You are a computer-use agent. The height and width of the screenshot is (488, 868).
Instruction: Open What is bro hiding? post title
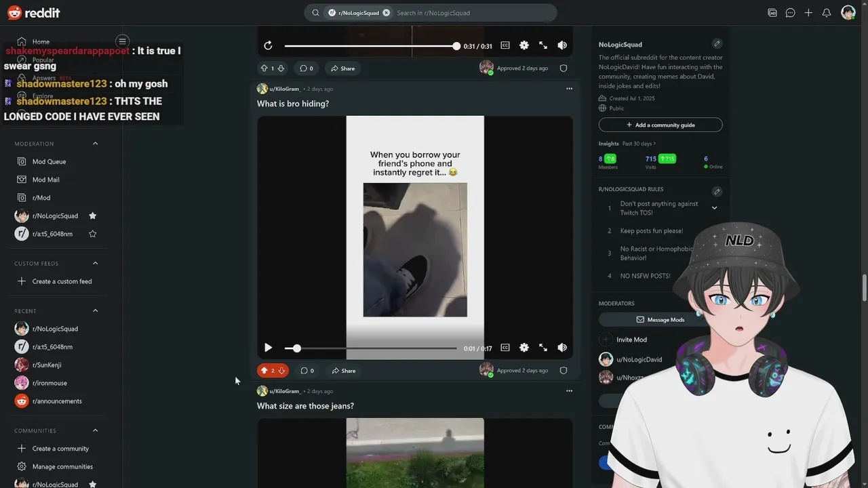point(293,104)
